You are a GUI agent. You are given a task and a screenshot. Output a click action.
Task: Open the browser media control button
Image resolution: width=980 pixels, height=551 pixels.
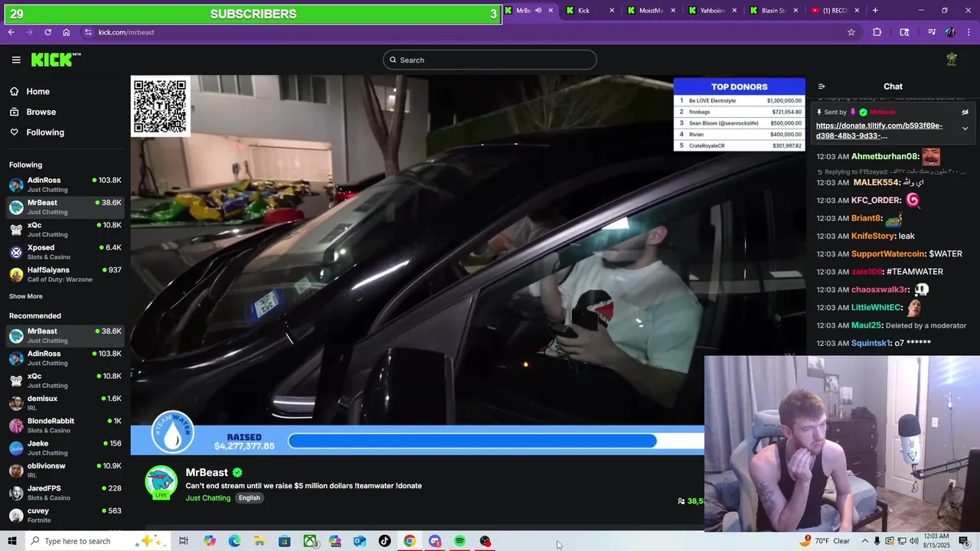point(932,32)
